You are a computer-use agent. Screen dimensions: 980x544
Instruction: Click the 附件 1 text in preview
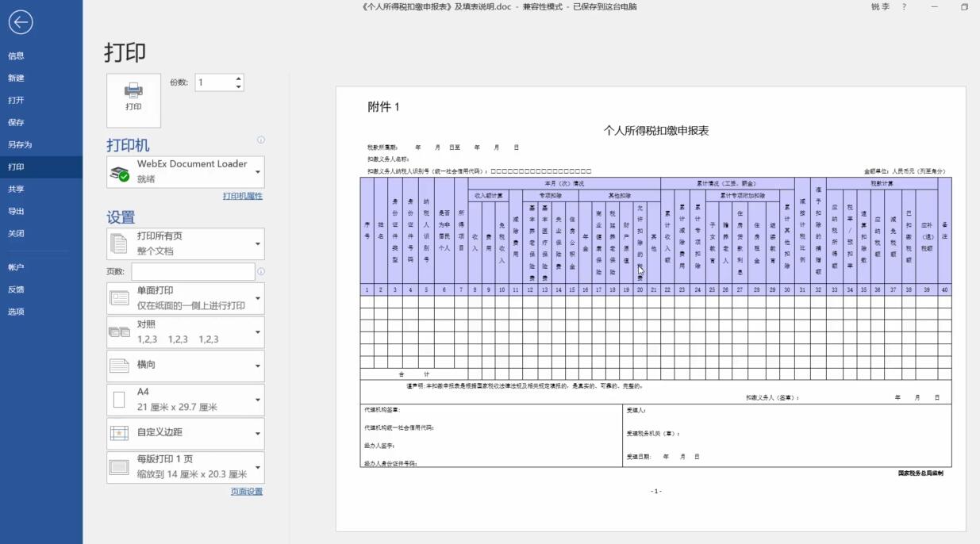(383, 107)
